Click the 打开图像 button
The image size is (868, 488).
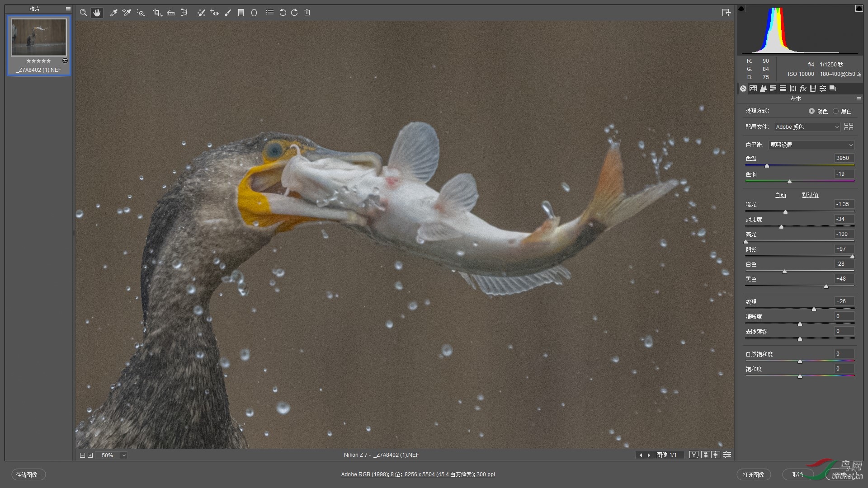[x=753, y=474]
